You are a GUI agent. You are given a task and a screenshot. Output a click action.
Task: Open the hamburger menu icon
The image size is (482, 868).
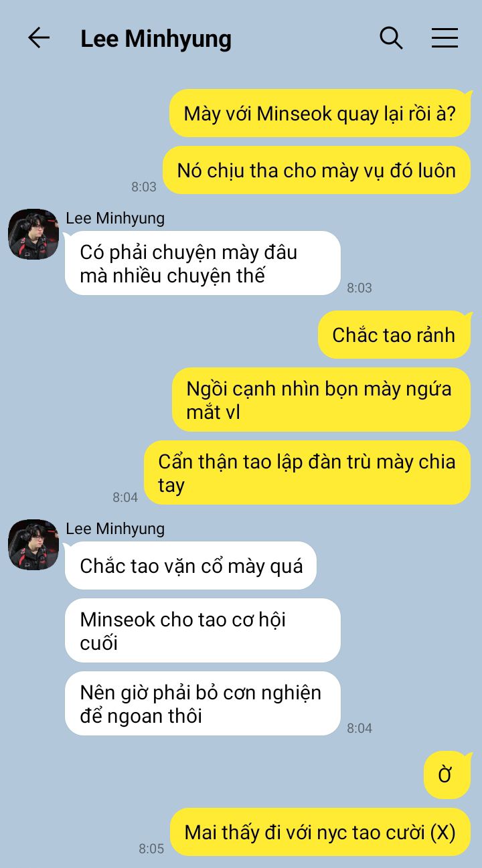pos(445,38)
